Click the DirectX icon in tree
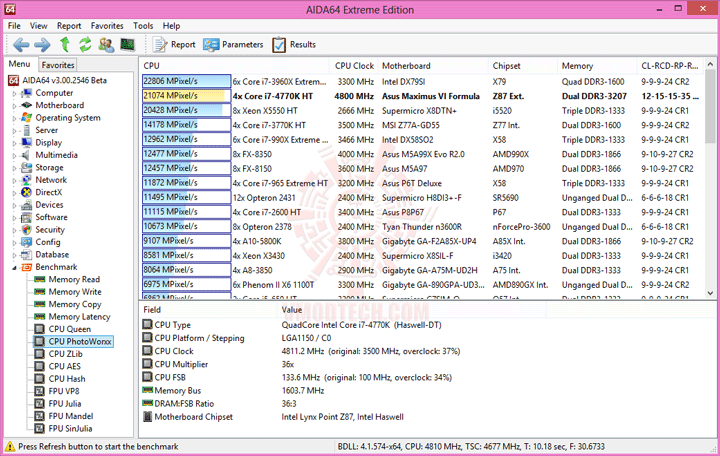 click(x=27, y=192)
